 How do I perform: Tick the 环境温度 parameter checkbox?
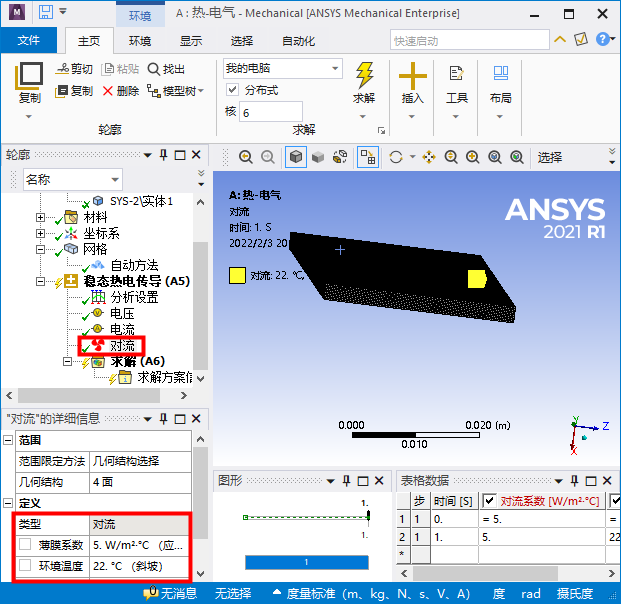click(x=25, y=566)
